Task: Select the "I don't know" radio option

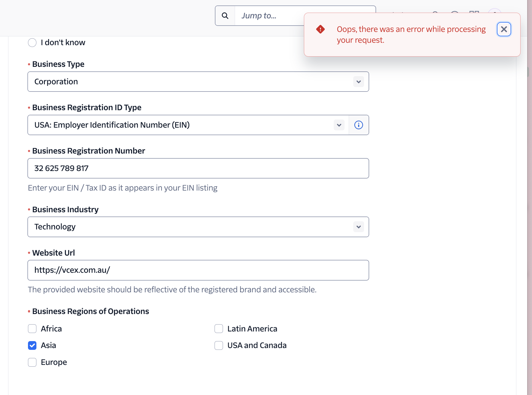Action: pyautogui.click(x=32, y=42)
